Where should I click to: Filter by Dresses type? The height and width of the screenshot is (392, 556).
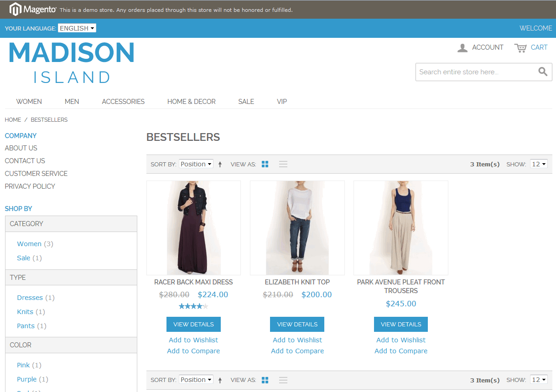[x=30, y=298]
